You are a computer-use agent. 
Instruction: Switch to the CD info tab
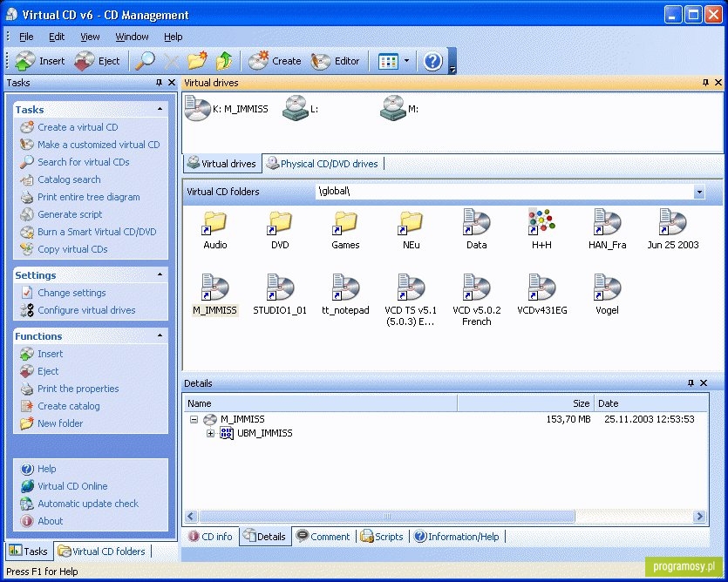tap(210, 537)
